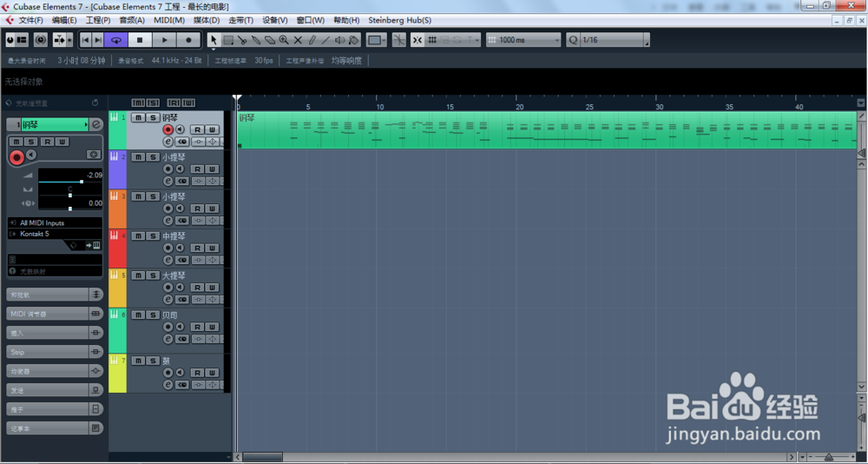Click ruler at bar 20

519,106
